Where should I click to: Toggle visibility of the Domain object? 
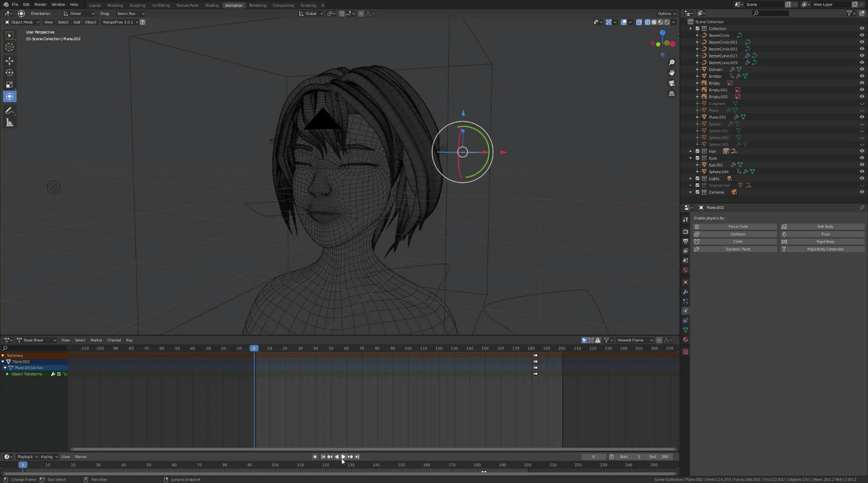point(861,69)
